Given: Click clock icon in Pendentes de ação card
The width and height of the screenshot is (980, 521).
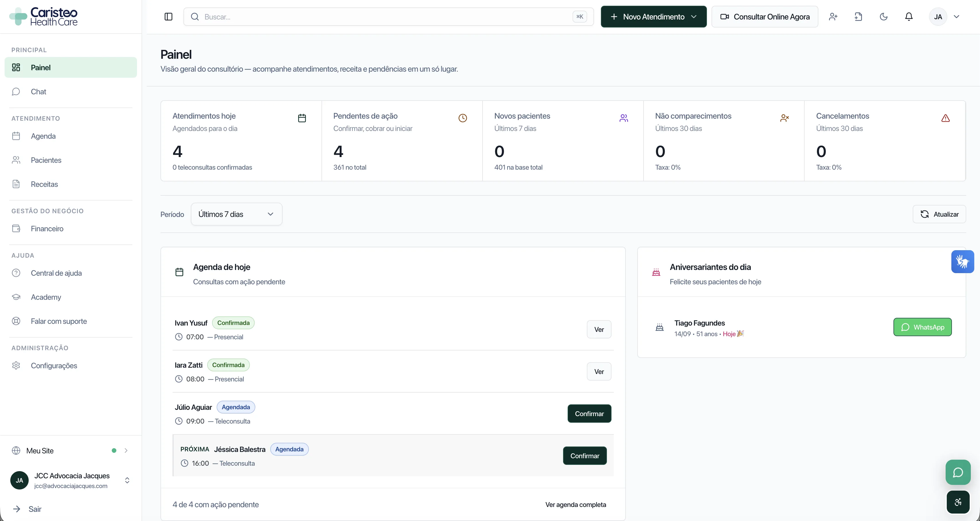Looking at the screenshot, I should 462,118.
